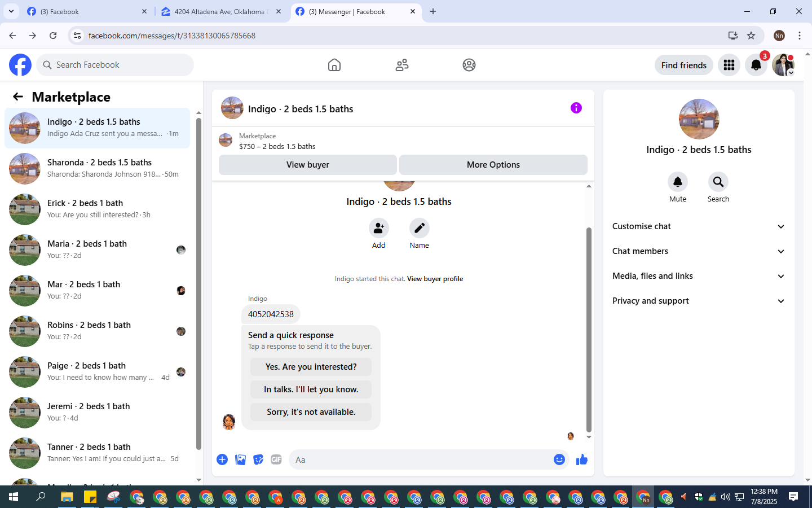Click the View buyer button
Image resolution: width=812 pixels, height=508 pixels.
click(x=308, y=165)
